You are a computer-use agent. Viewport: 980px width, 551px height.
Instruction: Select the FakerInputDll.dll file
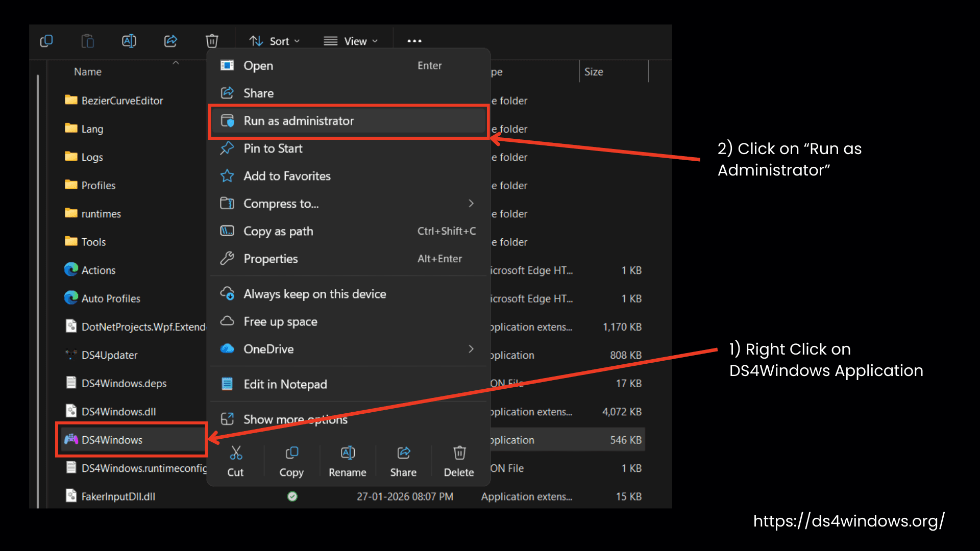pos(110,496)
